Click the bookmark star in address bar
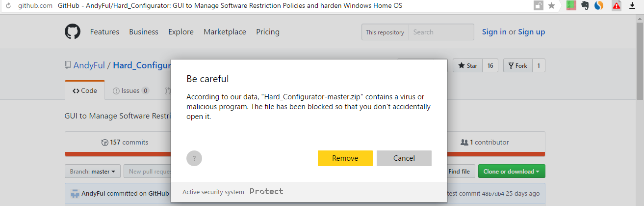This screenshot has height=206, width=644. point(551,6)
